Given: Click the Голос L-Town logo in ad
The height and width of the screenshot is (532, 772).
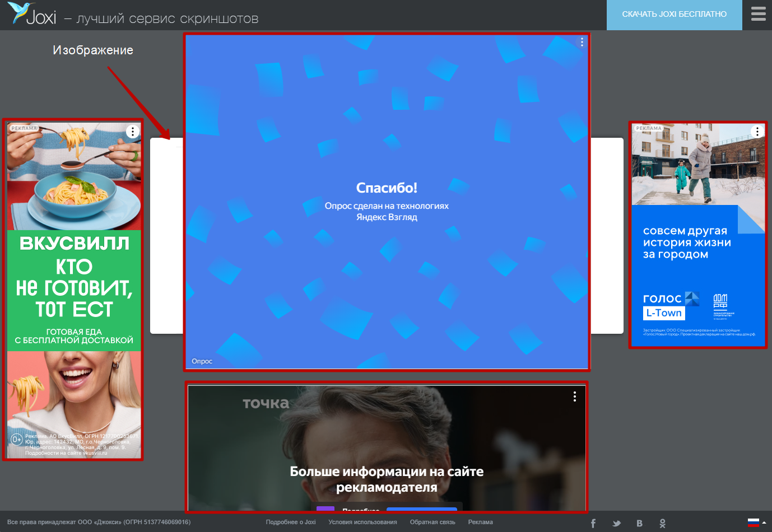Looking at the screenshot, I should point(671,306).
